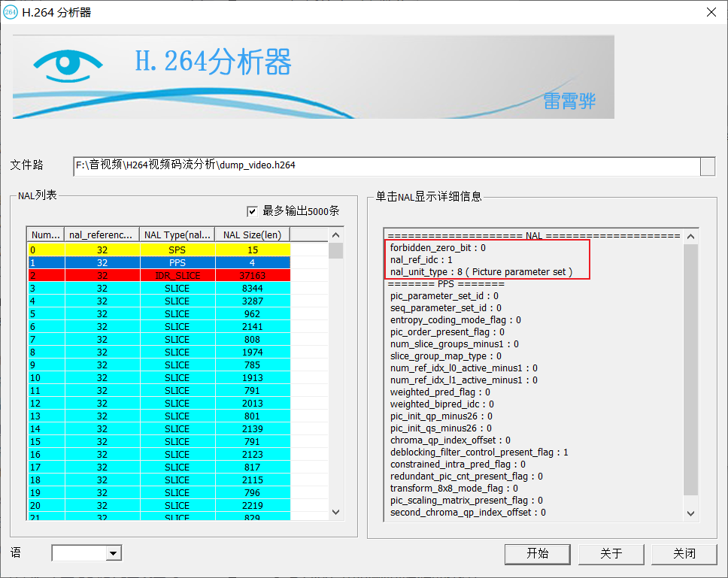This screenshot has height=578, width=728.
Task: Open the 关于 about dialog
Action: tap(611, 553)
